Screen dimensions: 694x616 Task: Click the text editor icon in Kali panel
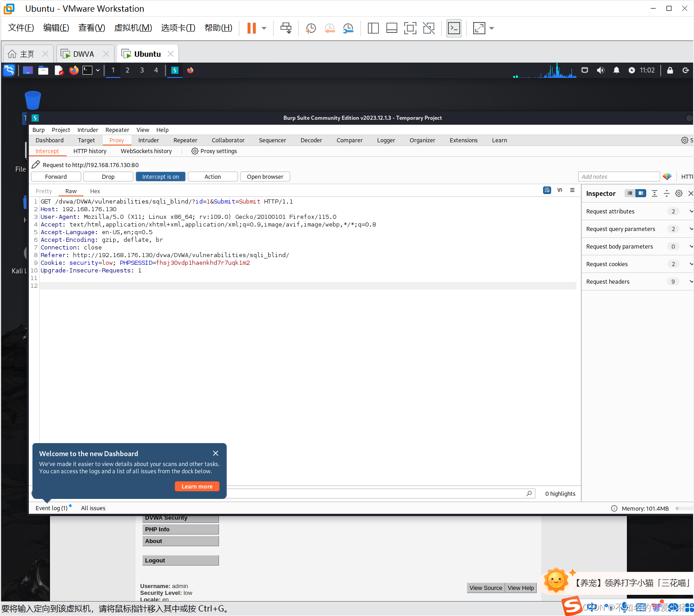pyautogui.click(x=59, y=70)
